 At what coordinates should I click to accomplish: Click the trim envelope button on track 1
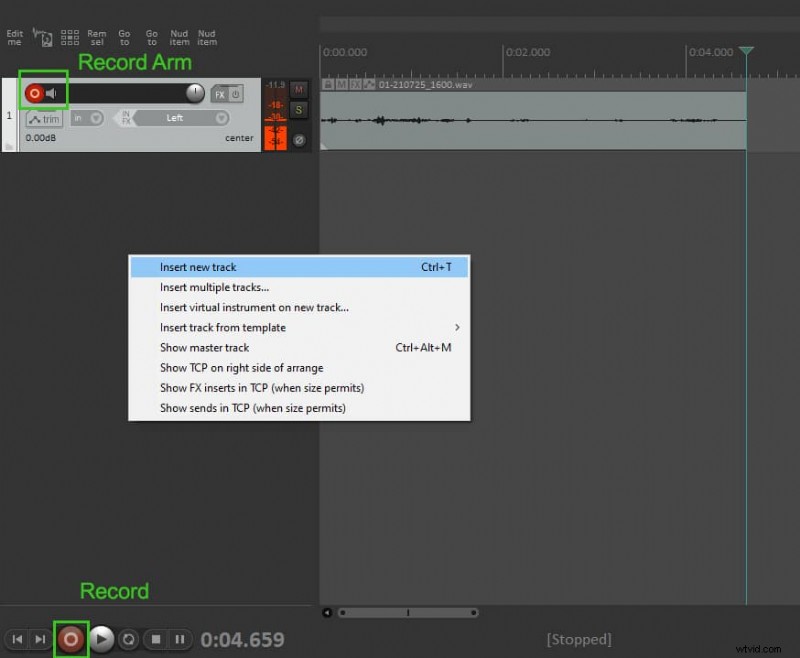click(x=44, y=119)
